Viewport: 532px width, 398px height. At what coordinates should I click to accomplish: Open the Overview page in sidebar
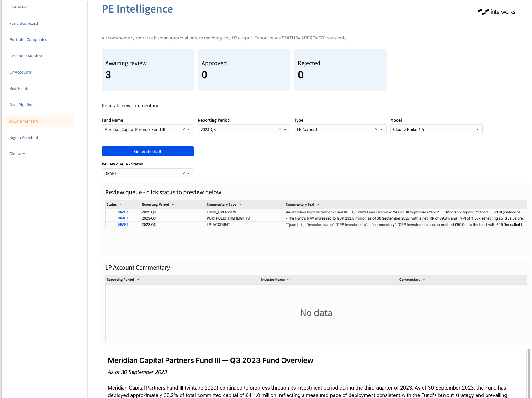tap(18, 7)
